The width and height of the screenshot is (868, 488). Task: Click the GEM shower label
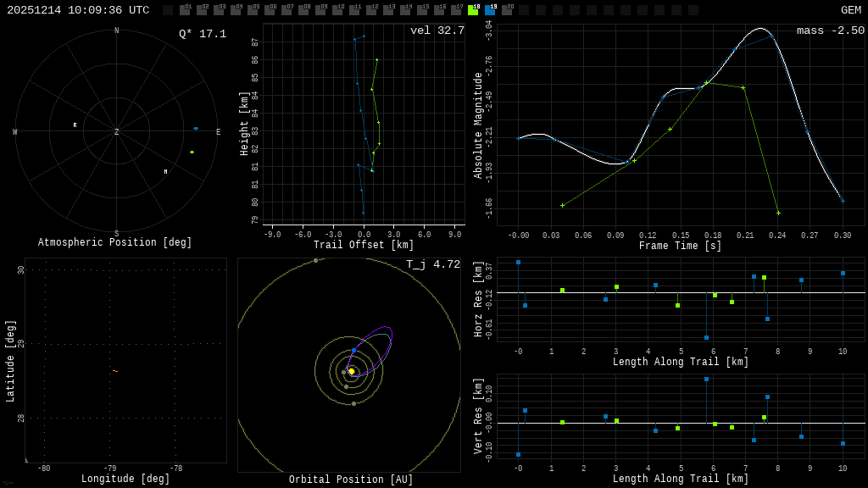pyautogui.click(x=850, y=10)
